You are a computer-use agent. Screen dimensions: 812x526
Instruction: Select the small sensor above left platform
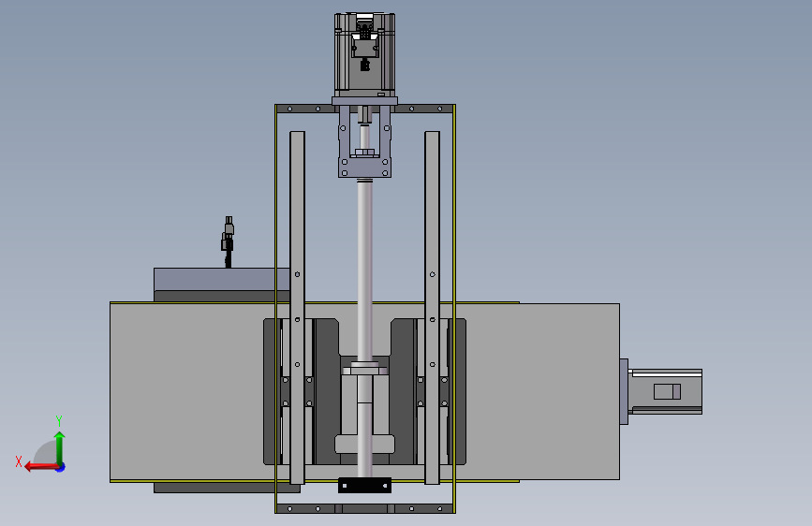[228, 241]
